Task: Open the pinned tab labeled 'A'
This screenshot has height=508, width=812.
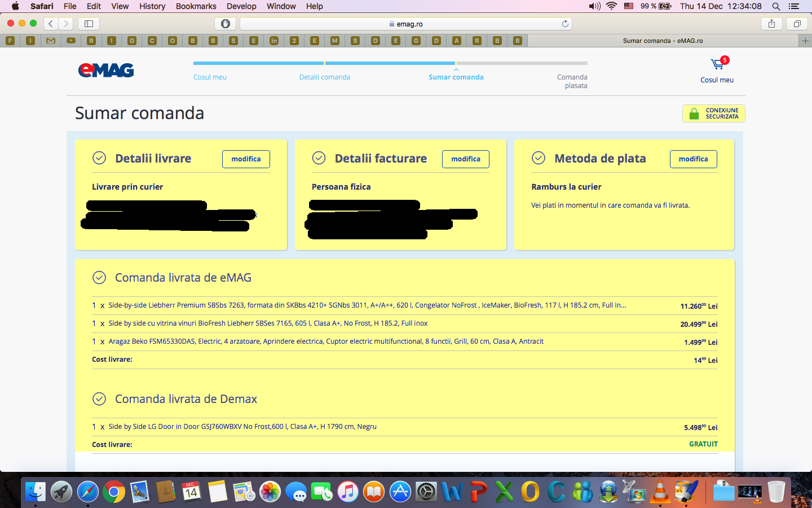Action: click(x=457, y=41)
